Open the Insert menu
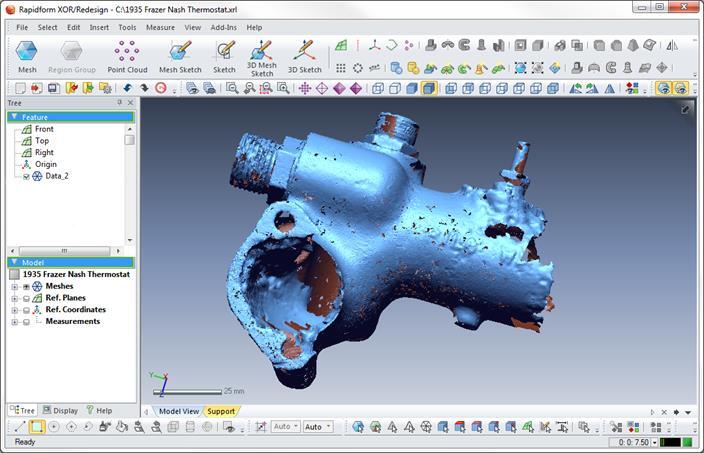Viewport: 704px width, 453px height. tap(99, 27)
